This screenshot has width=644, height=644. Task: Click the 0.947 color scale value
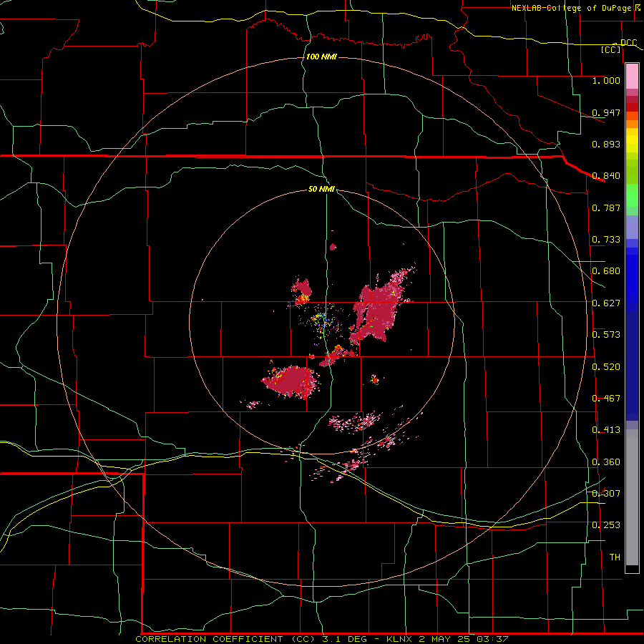click(606, 112)
